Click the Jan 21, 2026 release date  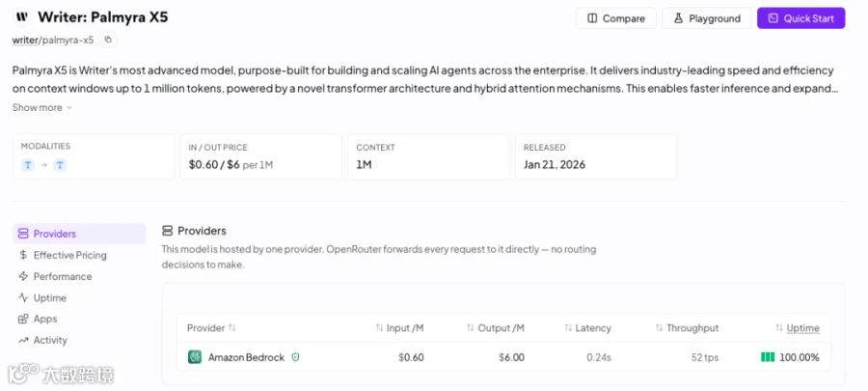[555, 164]
